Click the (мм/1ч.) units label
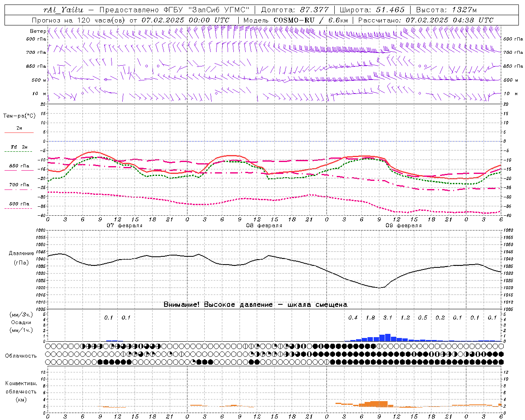Viewport: 525px width, 420px height. point(21,330)
